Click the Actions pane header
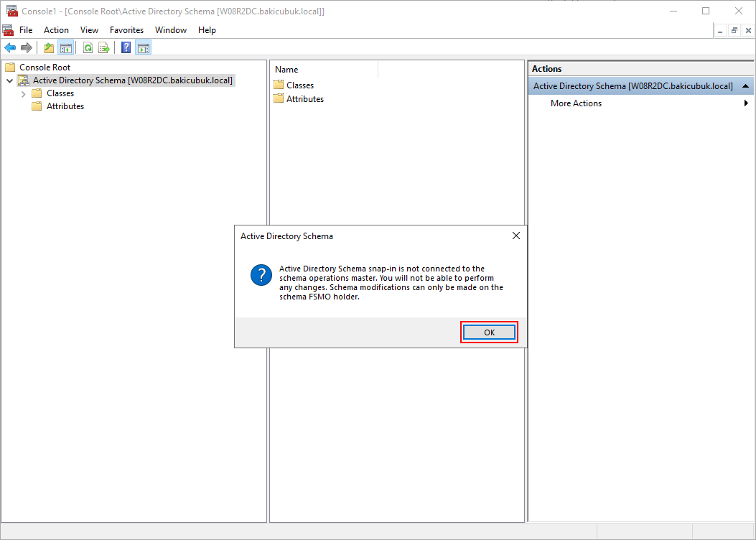The height and width of the screenshot is (540, 756). (x=641, y=68)
